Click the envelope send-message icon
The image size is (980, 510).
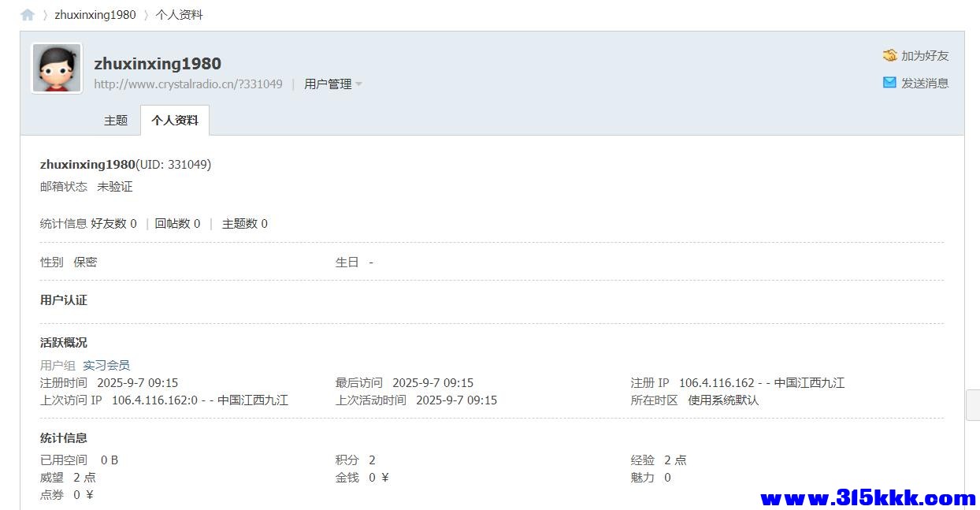pos(889,82)
